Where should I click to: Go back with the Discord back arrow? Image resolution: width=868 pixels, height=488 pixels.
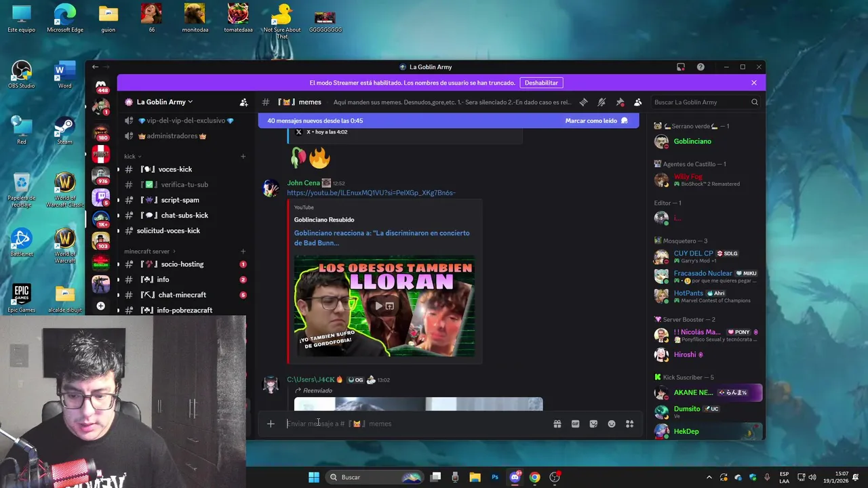(95, 67)
